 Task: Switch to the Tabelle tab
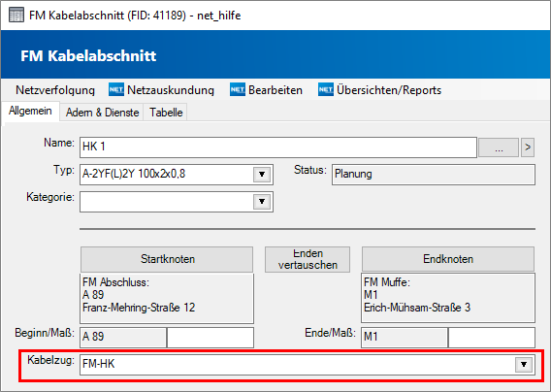click(x=166, y=113)
